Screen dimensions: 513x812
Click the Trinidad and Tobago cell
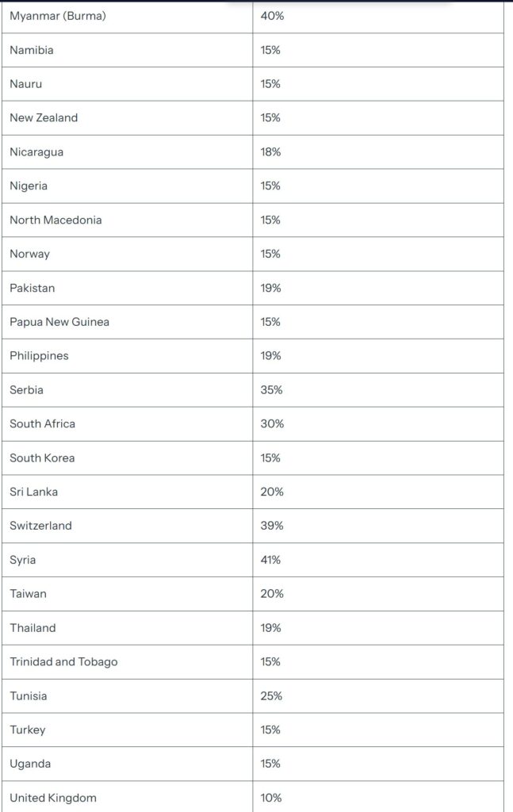pyautogui.click(x=63, y=661)
